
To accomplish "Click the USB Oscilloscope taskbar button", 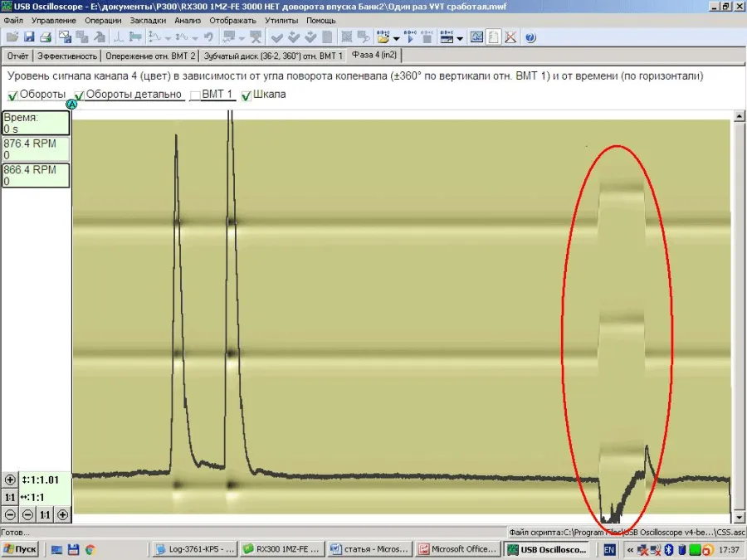I will coord(546,549).
